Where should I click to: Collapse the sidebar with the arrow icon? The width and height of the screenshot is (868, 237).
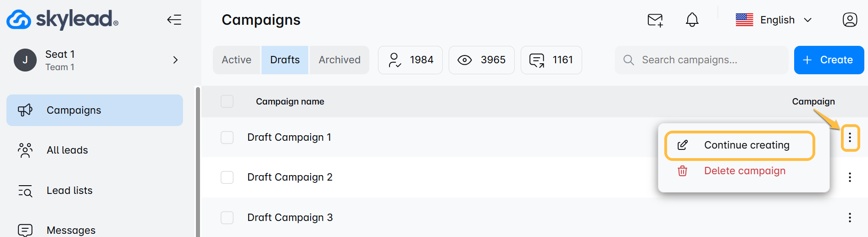(174, 20)
